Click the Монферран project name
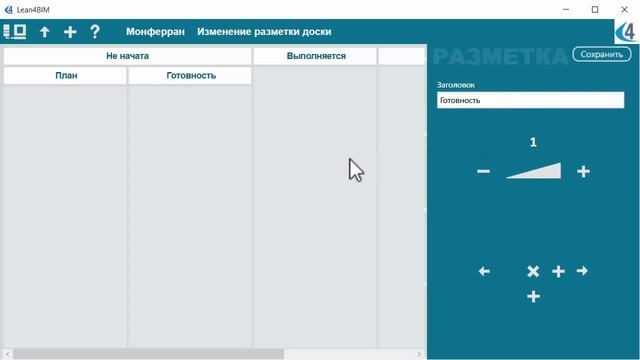The width and height of the screenshot is (640, 360). pyautogui.click(x=155, y=31)
